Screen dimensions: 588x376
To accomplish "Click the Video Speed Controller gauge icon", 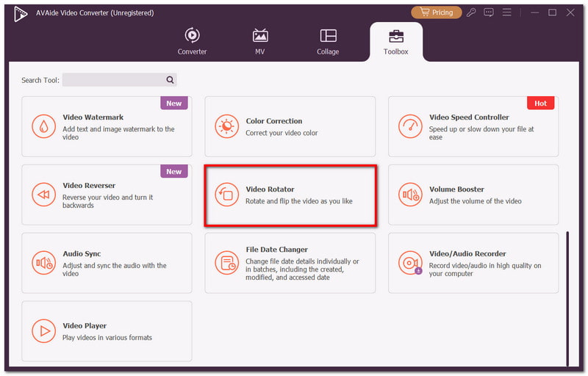I will click(x=410, y=126).
